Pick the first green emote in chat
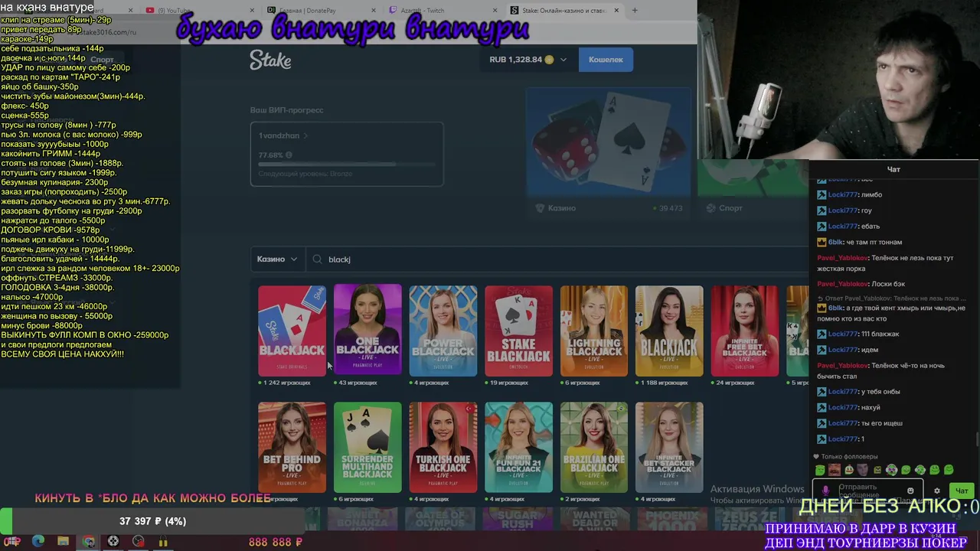This screenshot has height=551, width=980. [x=821, y=470]
